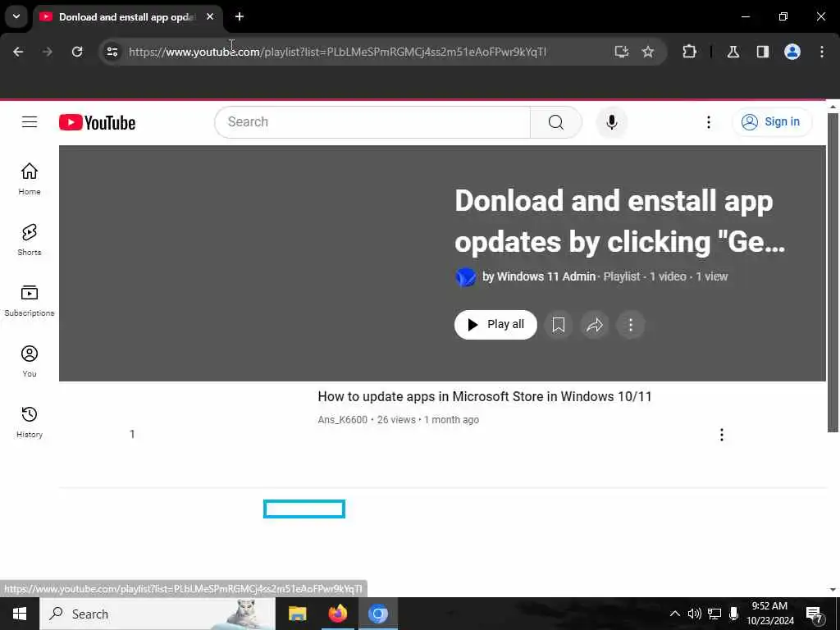
Task: Click Chrome taskbar icon
Action: [377, 614]
